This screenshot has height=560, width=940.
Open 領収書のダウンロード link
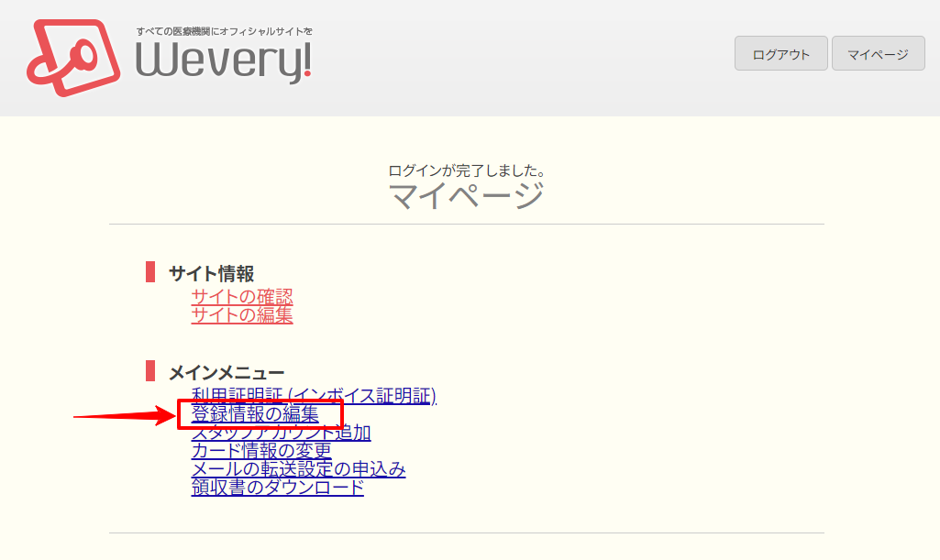coord(278,487)
